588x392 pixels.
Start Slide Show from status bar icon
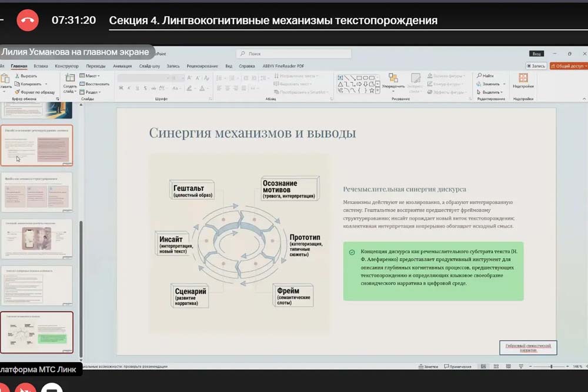[x=521, y=367]
